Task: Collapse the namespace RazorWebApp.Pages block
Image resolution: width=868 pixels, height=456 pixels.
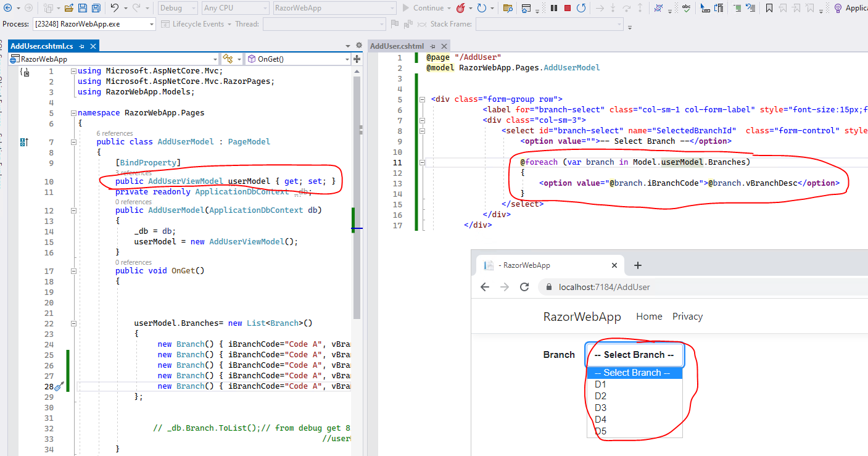Action: pyautogui.click(x=73, y=113)
